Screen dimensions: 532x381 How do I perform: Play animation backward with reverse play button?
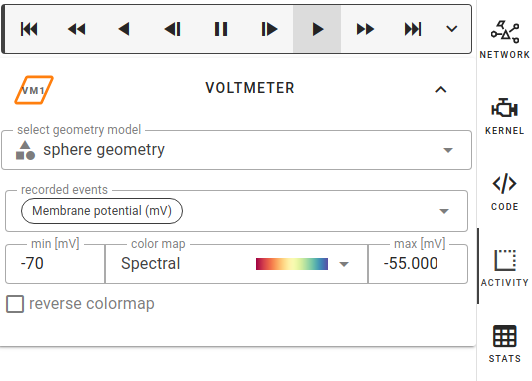124,29
